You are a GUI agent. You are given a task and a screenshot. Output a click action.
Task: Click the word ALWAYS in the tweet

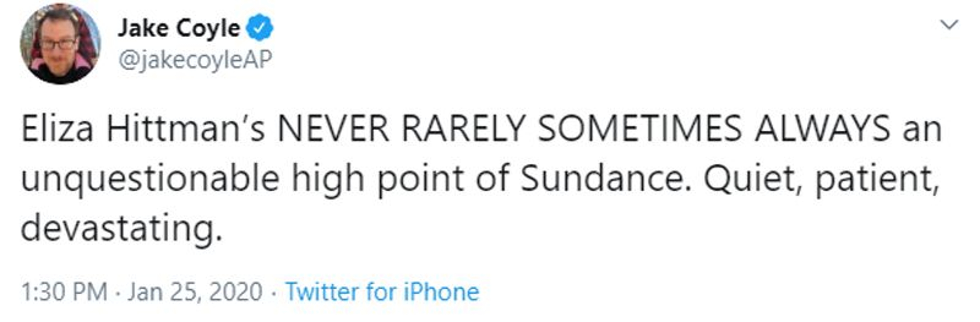click(822, 129)
